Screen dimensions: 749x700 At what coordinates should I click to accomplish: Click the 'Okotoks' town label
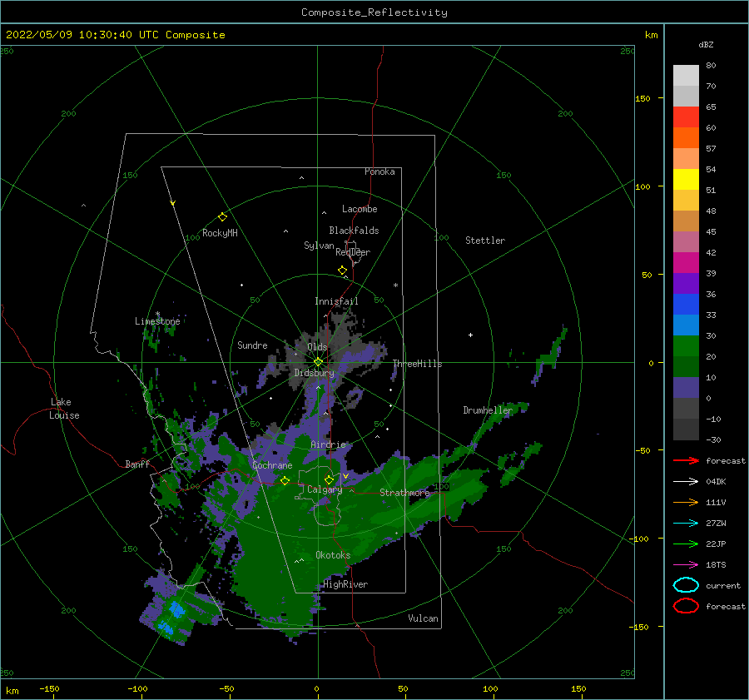[333, 555]
